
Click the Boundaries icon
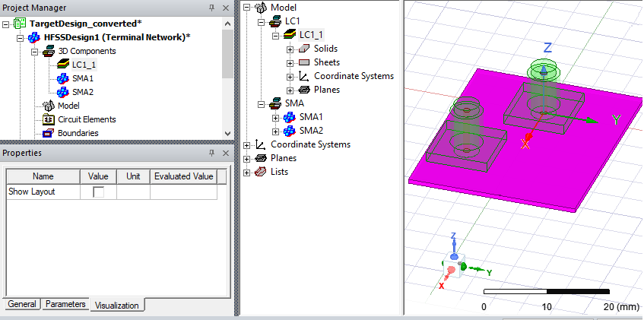[x=49, y=133]
